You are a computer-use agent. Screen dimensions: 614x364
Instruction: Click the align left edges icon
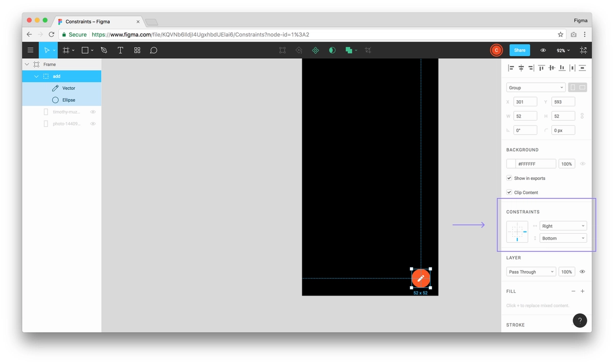click(x=511, y=67)
